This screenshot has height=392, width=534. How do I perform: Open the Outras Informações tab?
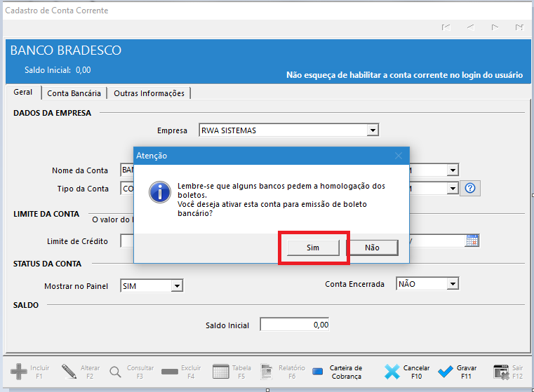pyautogui.click(x=149, y=93)
